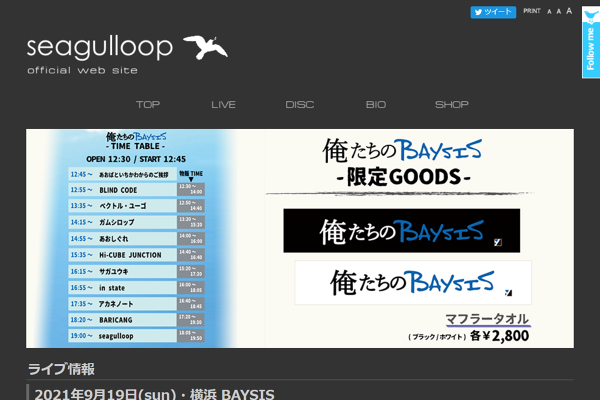
Task: Click the 'ライブ情報' section heading
Action: (x=61, y=369)
